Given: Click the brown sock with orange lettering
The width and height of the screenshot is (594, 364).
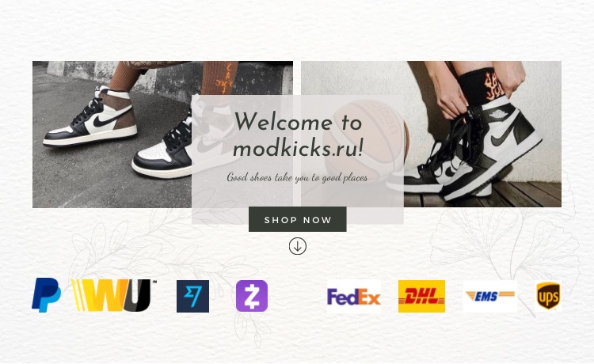Looking at the screenshot, I should (x=219, y=78).
